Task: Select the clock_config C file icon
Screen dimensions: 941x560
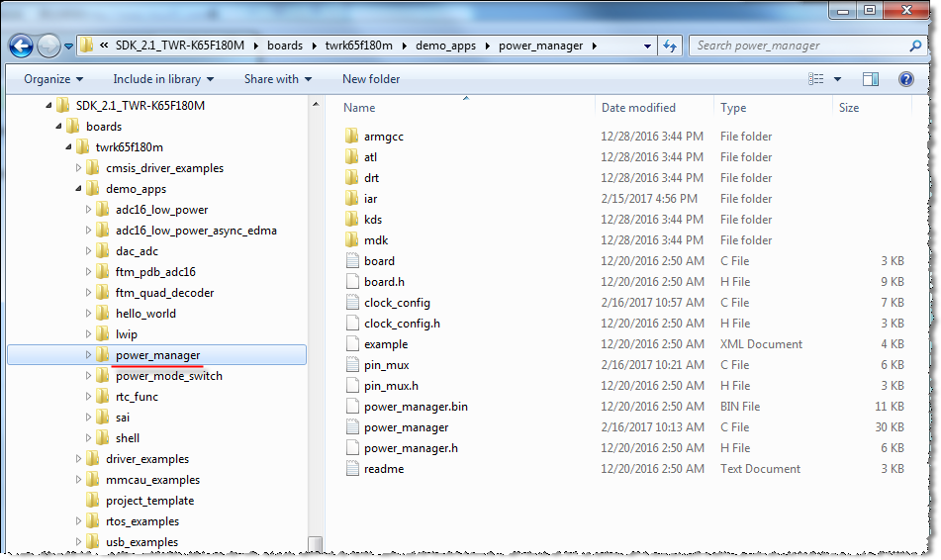Action: pyautogui.click(x=352, y=303)
